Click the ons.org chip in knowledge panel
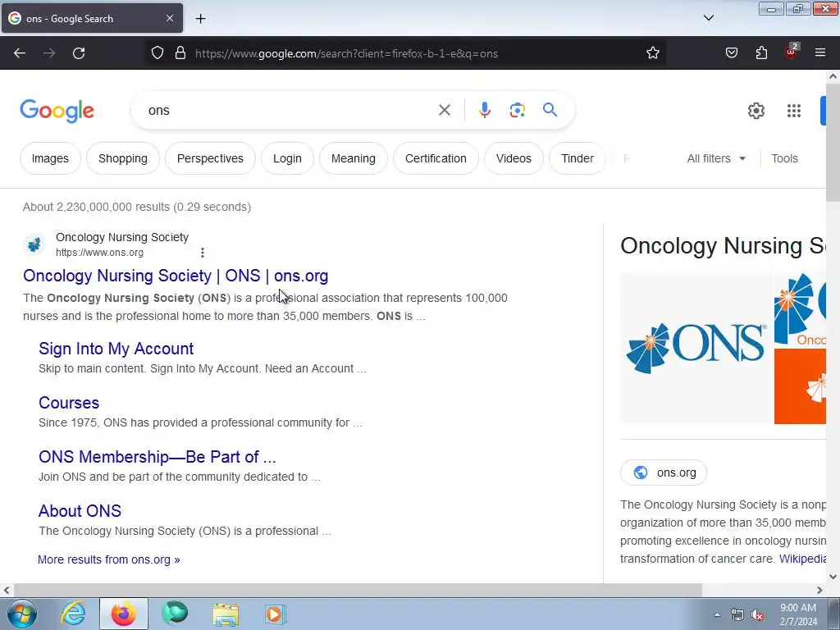 point(664,472)
